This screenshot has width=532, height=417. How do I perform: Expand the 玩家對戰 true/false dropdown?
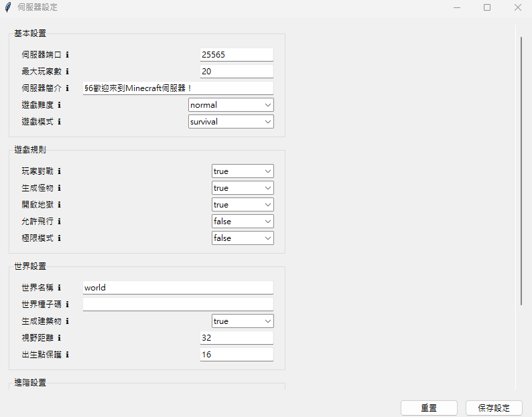(242, 171)
